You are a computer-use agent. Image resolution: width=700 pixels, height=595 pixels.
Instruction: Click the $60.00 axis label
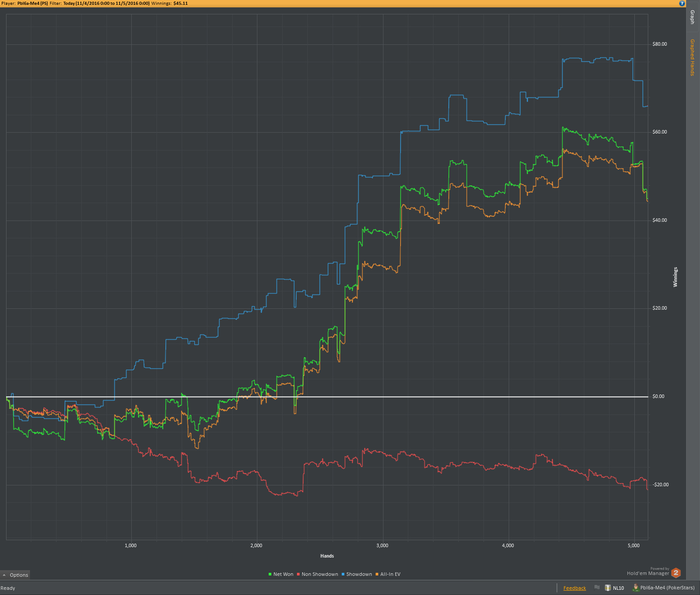point(659,132)
